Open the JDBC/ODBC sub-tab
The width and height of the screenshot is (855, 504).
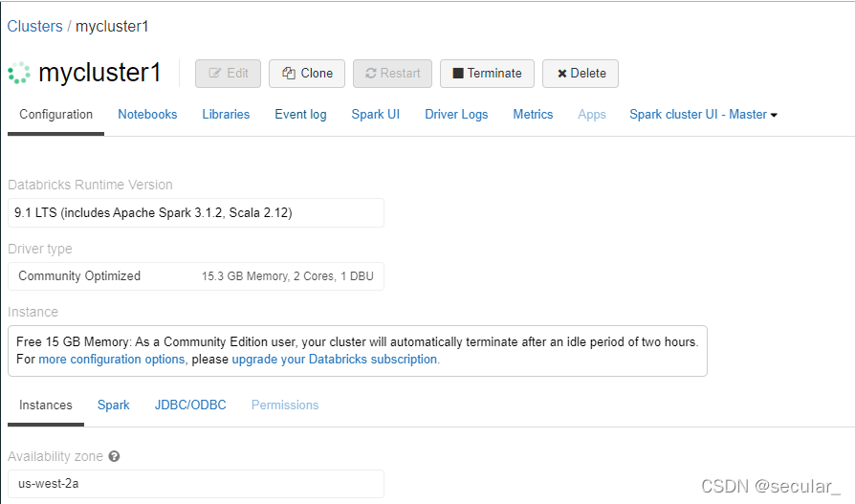[190, 405]
